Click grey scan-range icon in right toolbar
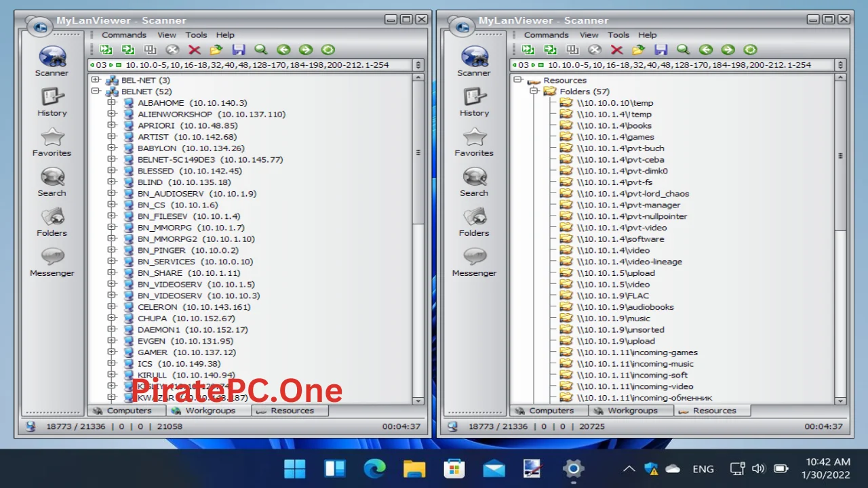The width and height of the screenshot is (868, 488). (573, 49)
